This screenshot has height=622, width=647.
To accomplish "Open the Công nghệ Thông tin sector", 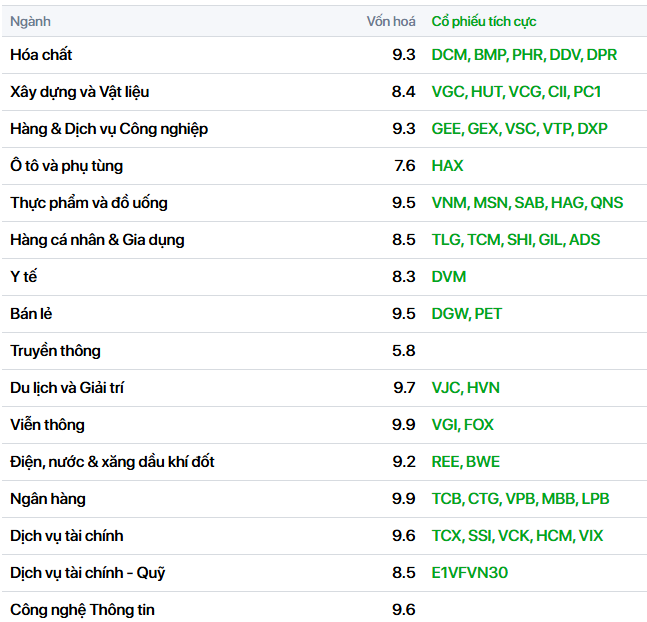I will [x=82, y=610].
